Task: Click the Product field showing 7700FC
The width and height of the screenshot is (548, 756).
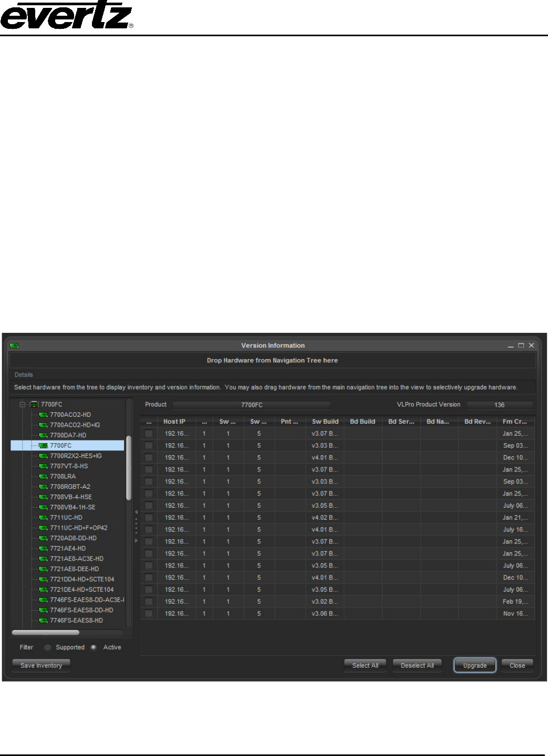Action: coord(252,405)
